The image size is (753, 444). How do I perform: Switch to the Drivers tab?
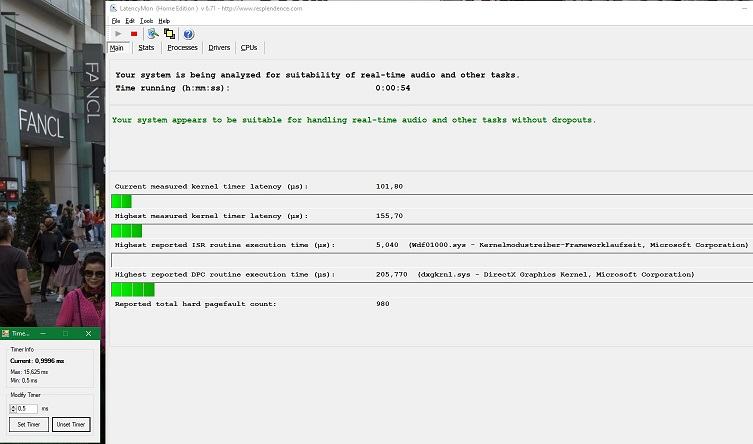point(219,48)
